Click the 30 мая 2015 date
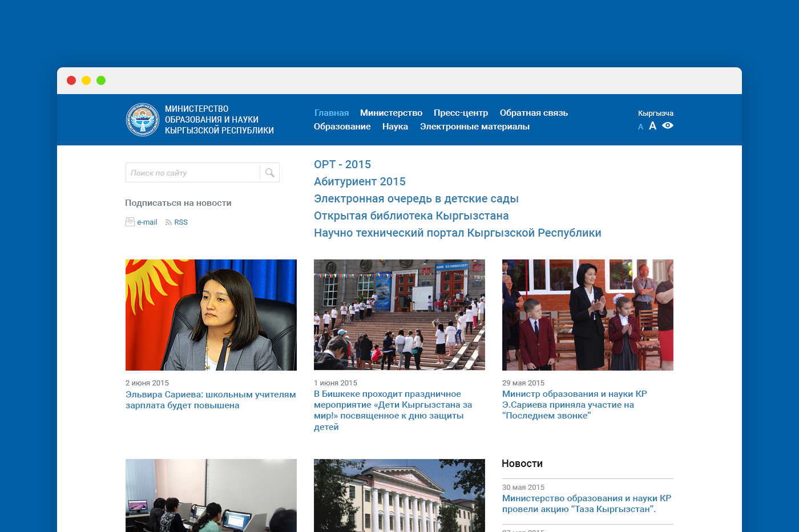This screenshot has height=532, width=799. tap(523, 487)
